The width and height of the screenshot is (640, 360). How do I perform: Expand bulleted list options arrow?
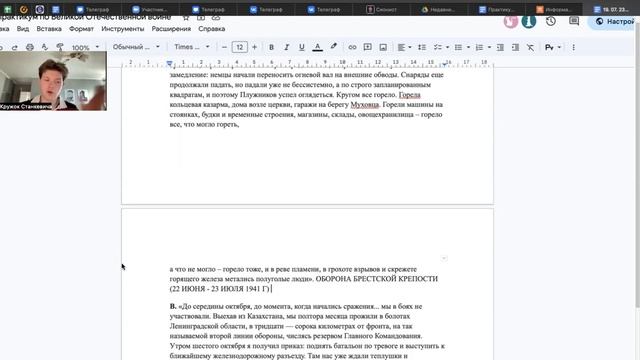[x=468, y=47]
